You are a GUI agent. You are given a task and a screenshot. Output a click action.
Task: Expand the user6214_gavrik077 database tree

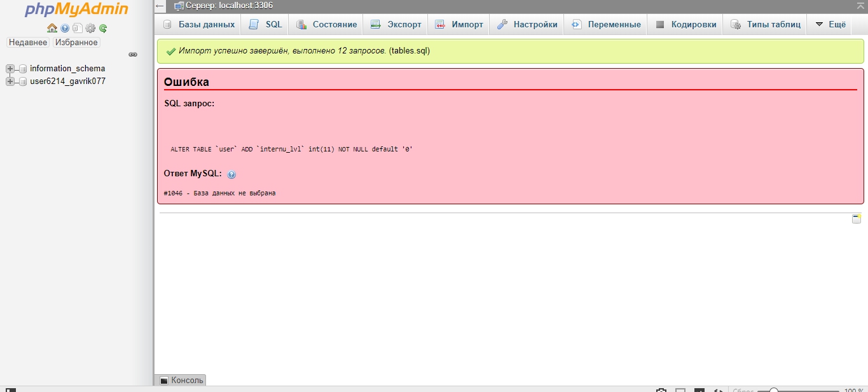point(10,81)
